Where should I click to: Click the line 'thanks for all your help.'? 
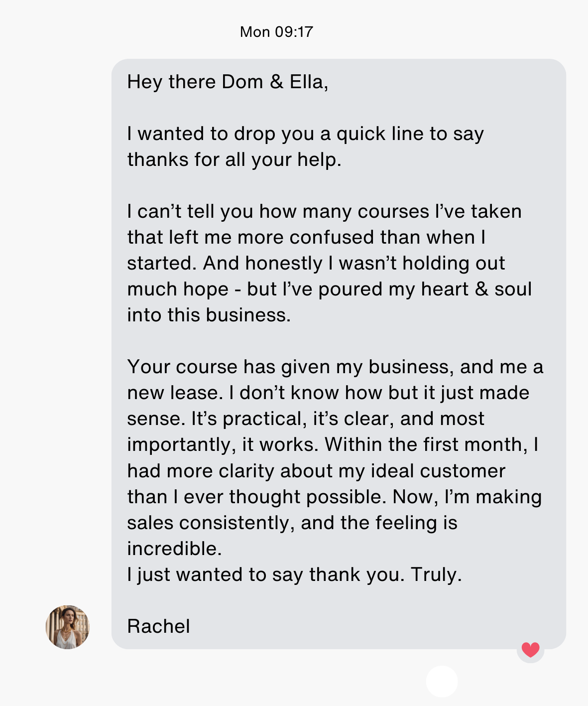[234, 160]
